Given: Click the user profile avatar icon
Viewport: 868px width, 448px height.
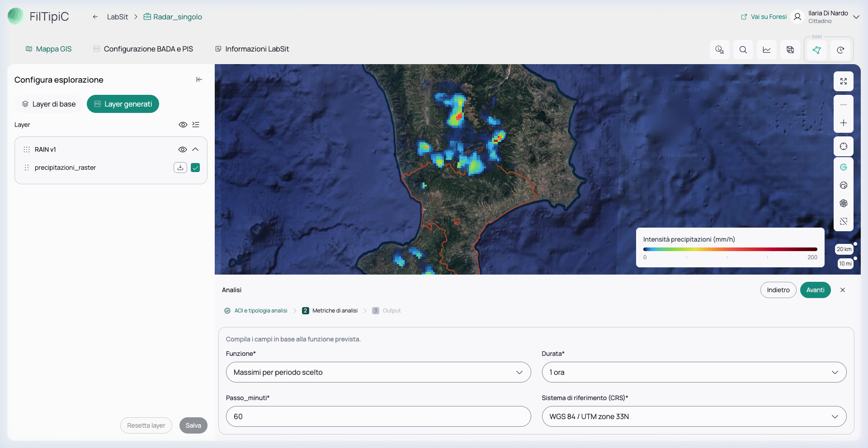Looking at the screenshot, I should 797,17.
